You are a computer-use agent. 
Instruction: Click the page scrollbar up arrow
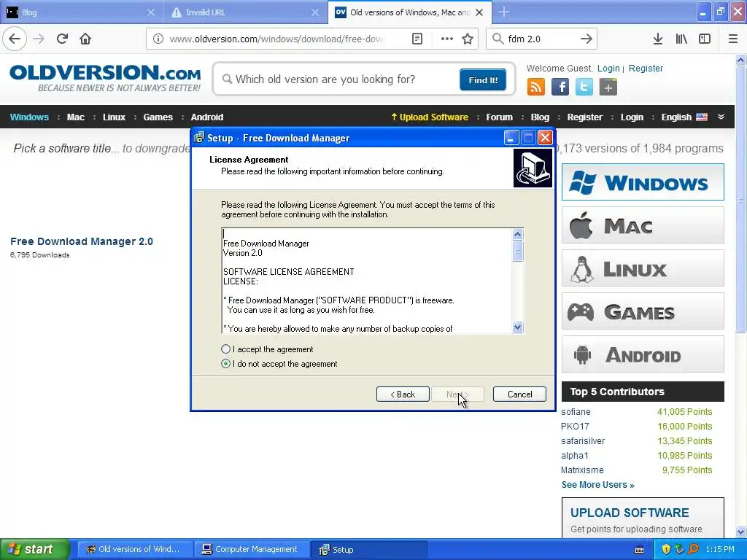[x=740, y=60]
